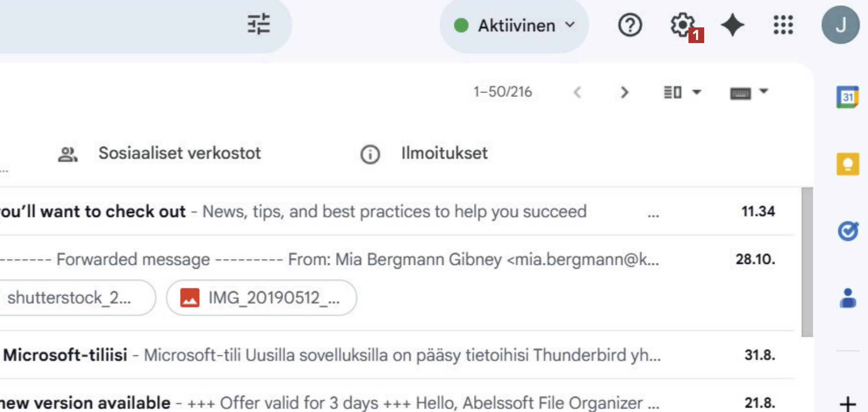Open the Google apps grid
This screenshot has height=412, width=868.
click(783, 25)
